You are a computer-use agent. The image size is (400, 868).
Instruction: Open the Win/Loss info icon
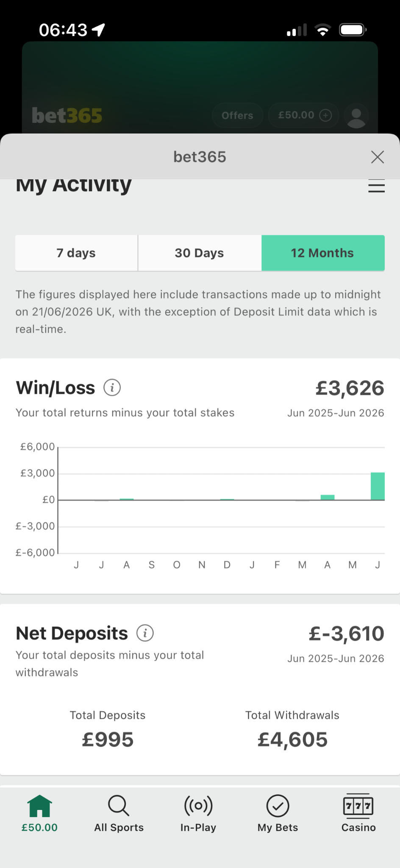click(112, 387)
